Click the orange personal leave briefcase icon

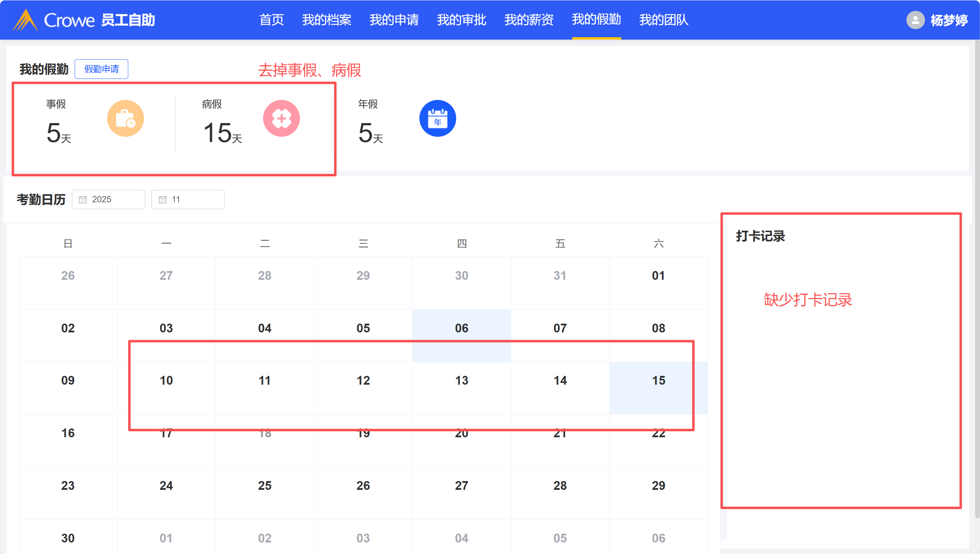coord(125,119)
